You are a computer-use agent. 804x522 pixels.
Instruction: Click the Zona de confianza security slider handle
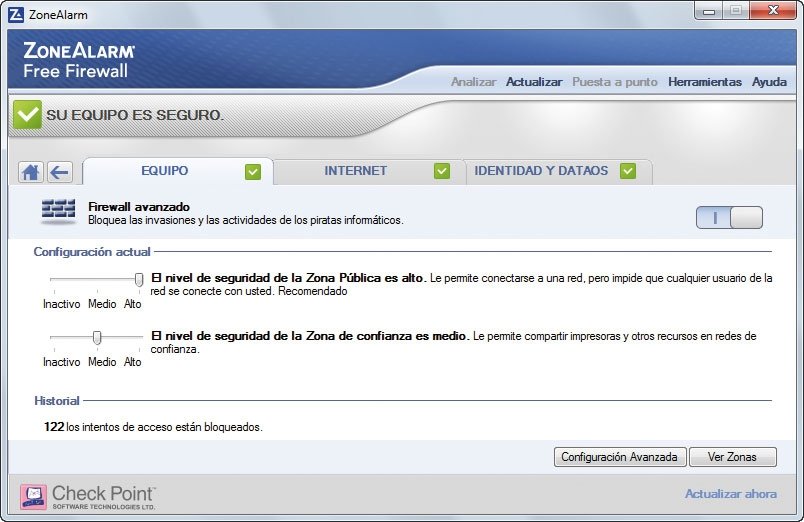[x=97, y=337]
